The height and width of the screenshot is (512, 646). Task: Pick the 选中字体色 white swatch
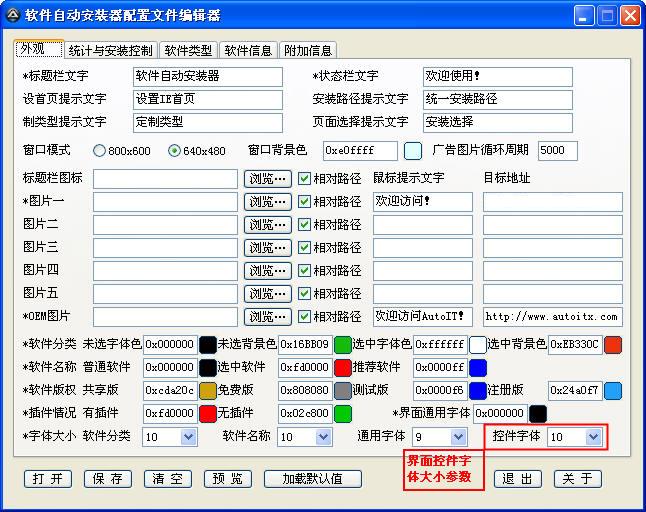click(x=478, y=345)
